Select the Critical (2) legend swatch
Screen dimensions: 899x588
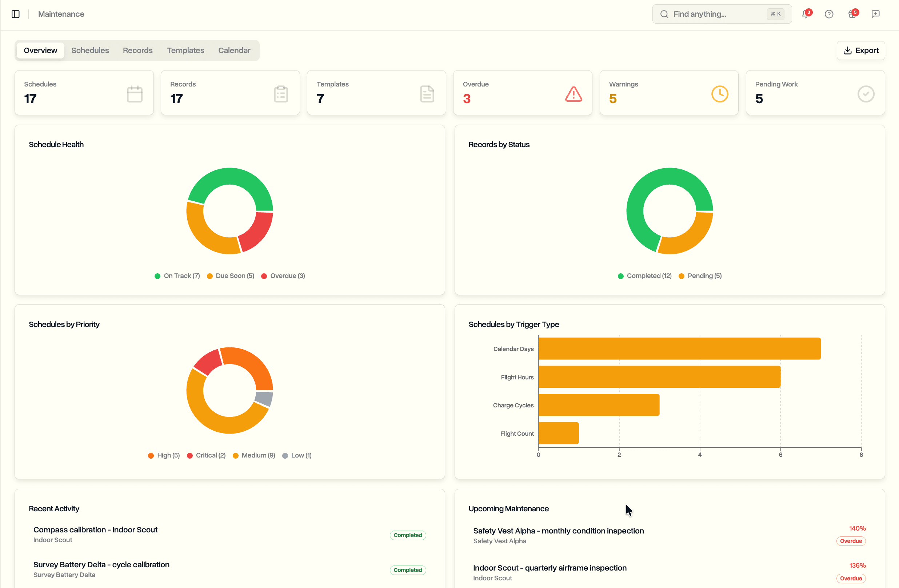[x=189, y=455]
